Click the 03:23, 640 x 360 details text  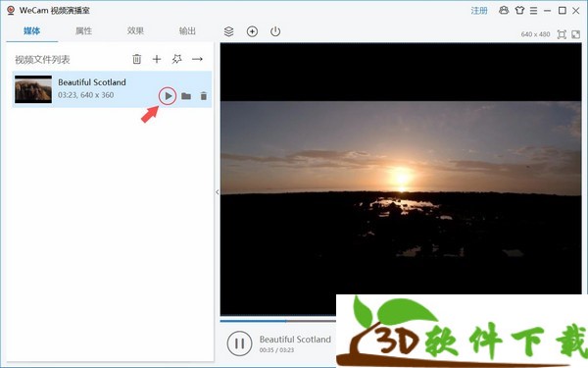coord(86,95)
